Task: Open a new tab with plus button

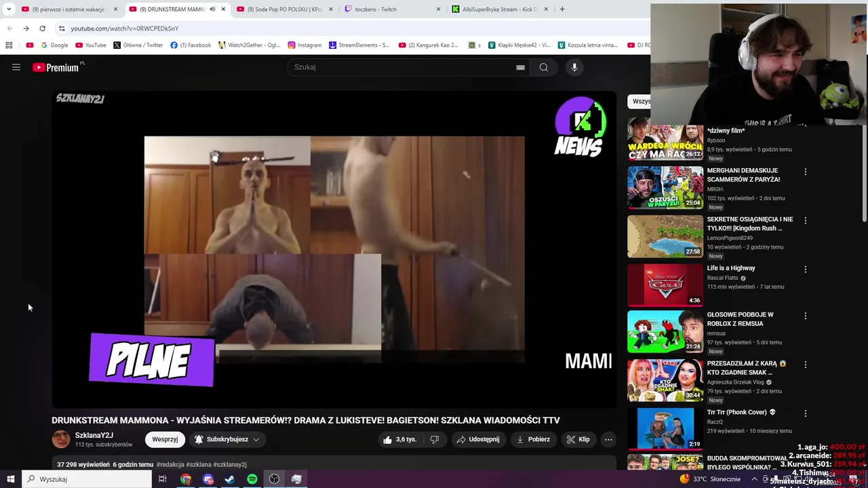Action: click(562, 9)
